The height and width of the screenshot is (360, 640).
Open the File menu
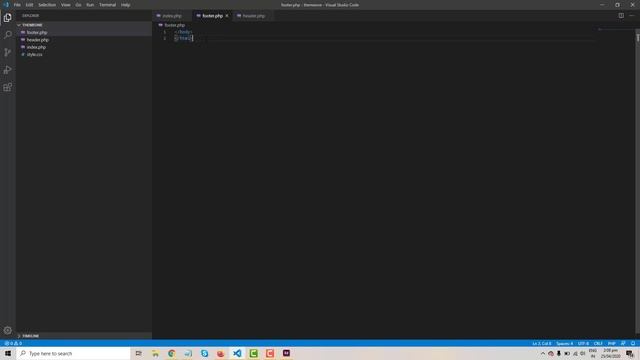pyautogui.click(x=17, y=5)
